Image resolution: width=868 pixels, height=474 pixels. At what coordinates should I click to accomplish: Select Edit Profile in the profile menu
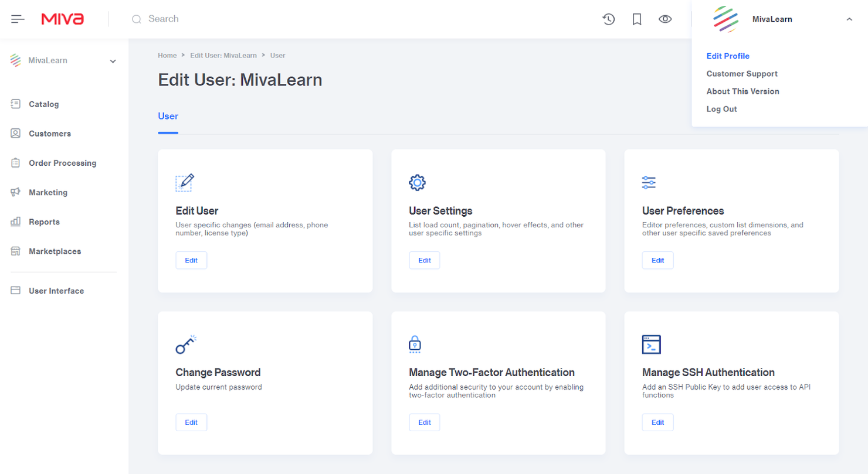(x=728, y=56)
